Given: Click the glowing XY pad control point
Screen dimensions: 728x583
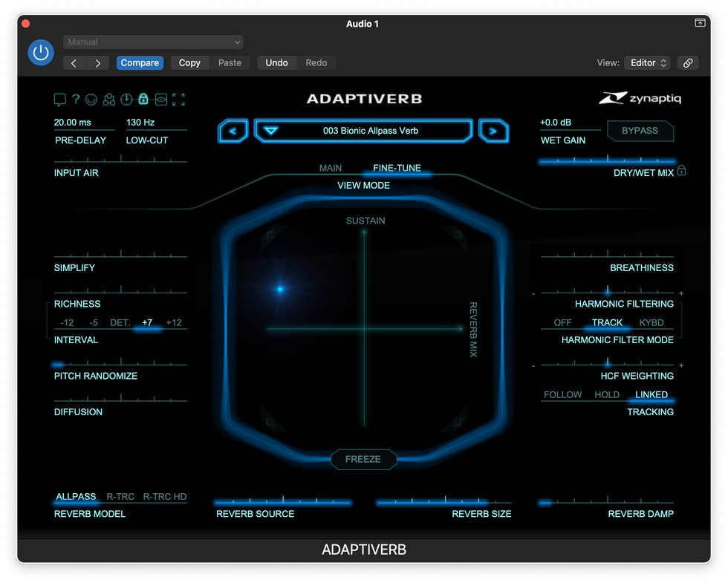Looking at the screenshot, I should pyautogui.click(x=280, y=289).
